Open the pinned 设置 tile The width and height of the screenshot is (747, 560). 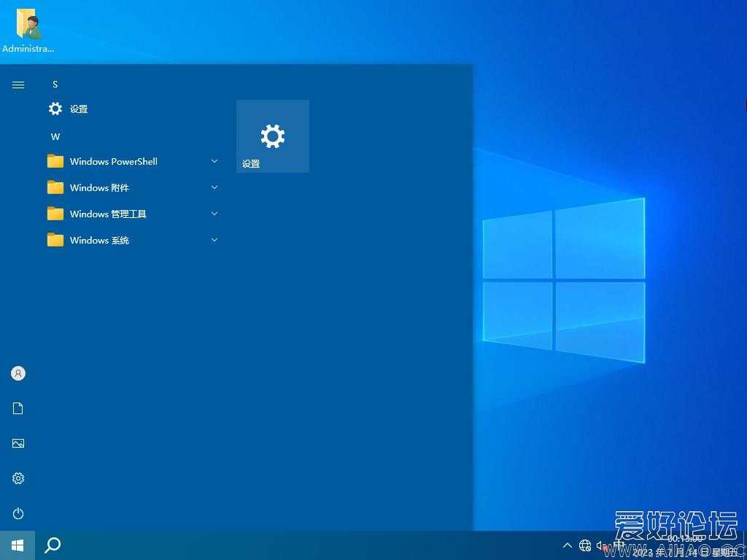point(272,136)
